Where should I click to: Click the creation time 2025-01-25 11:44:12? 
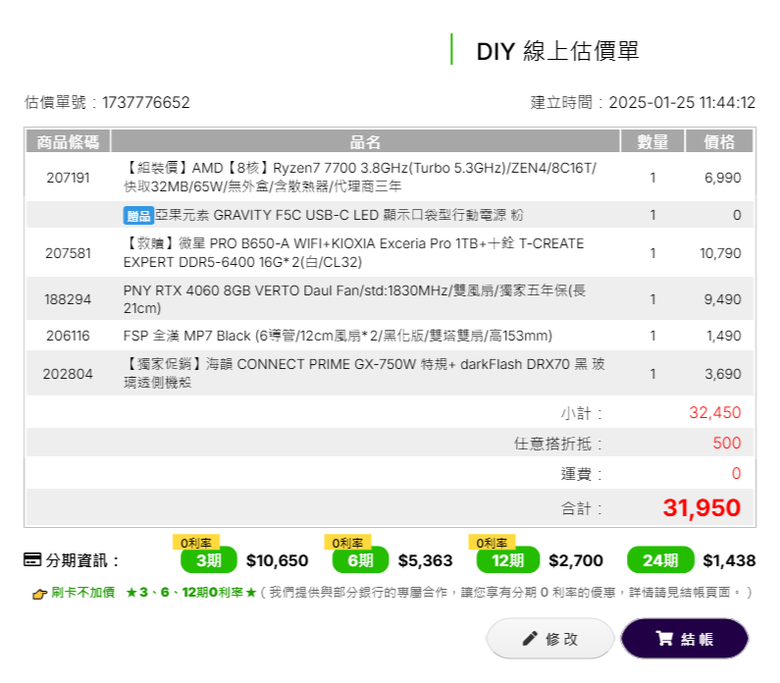[x=682, y=102]
